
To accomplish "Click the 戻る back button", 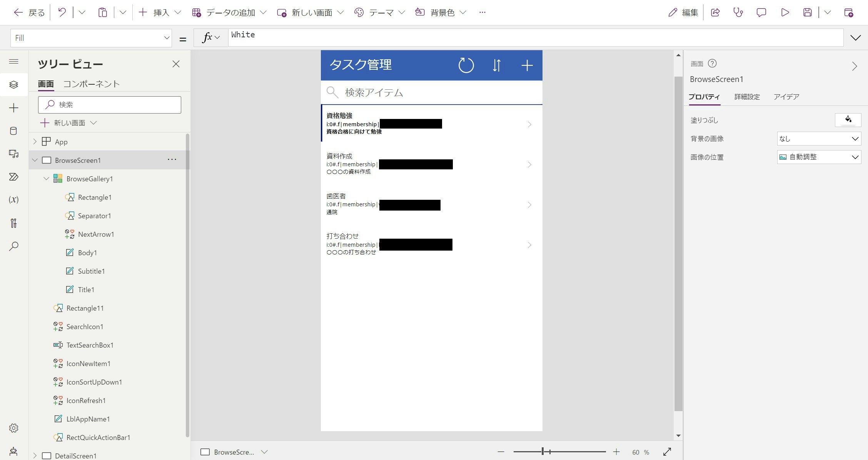I will click(29, 12).
